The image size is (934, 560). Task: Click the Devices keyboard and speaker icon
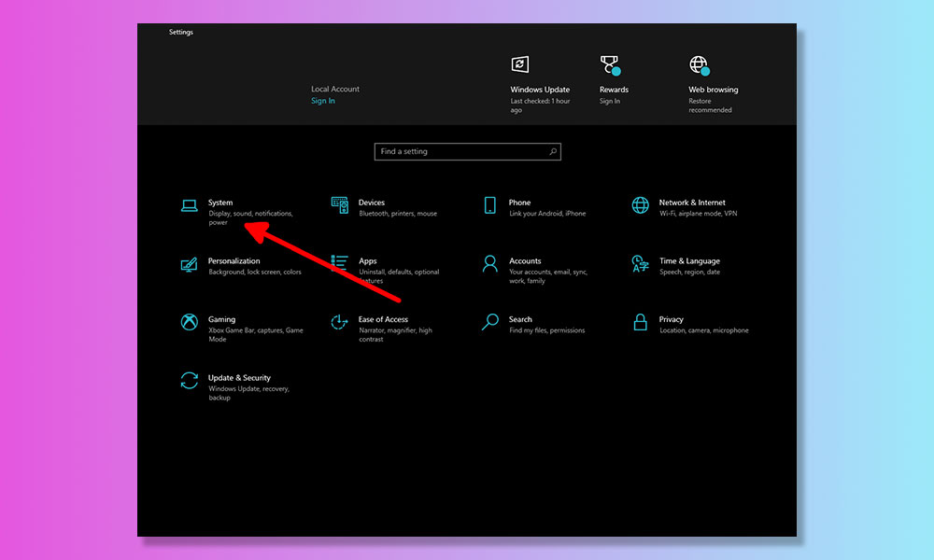(x=340, y=205)
